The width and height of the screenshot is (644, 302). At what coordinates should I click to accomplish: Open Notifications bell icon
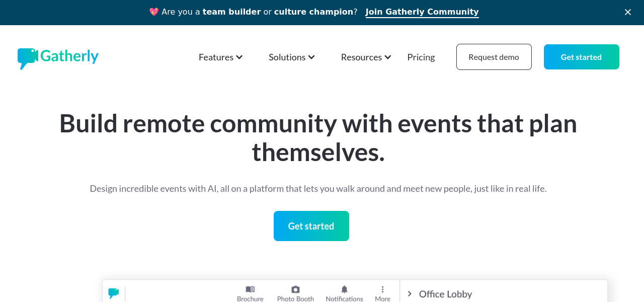(x=344, y=289)
